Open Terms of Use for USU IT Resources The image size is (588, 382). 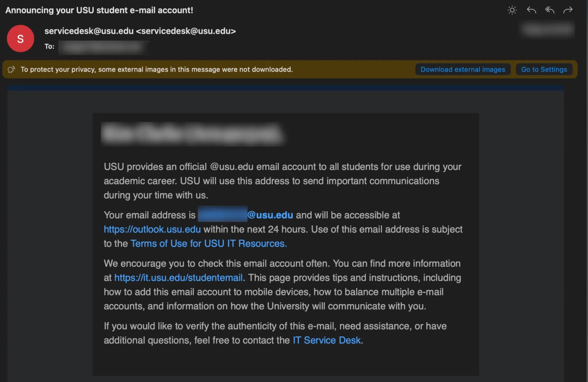[x=208, y=244]
